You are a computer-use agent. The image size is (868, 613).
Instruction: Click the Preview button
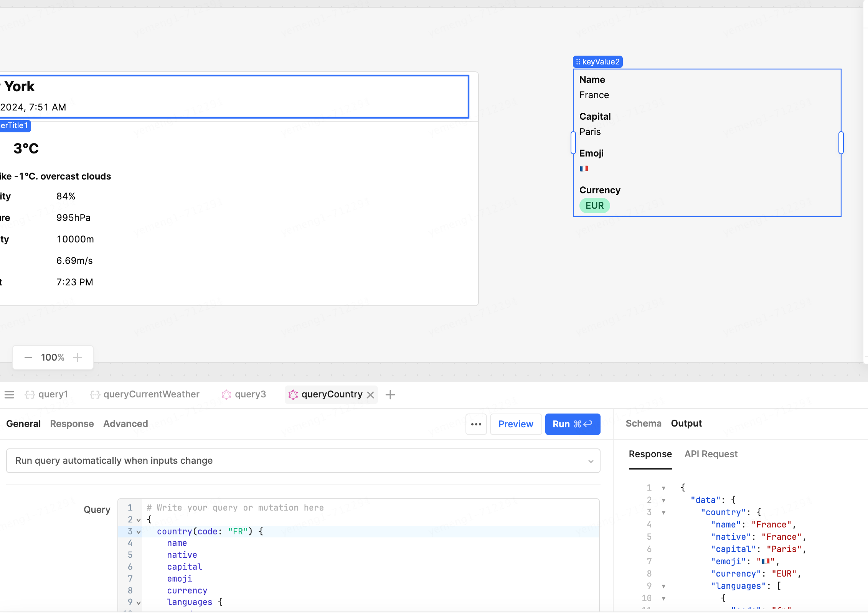coord(515,424)
